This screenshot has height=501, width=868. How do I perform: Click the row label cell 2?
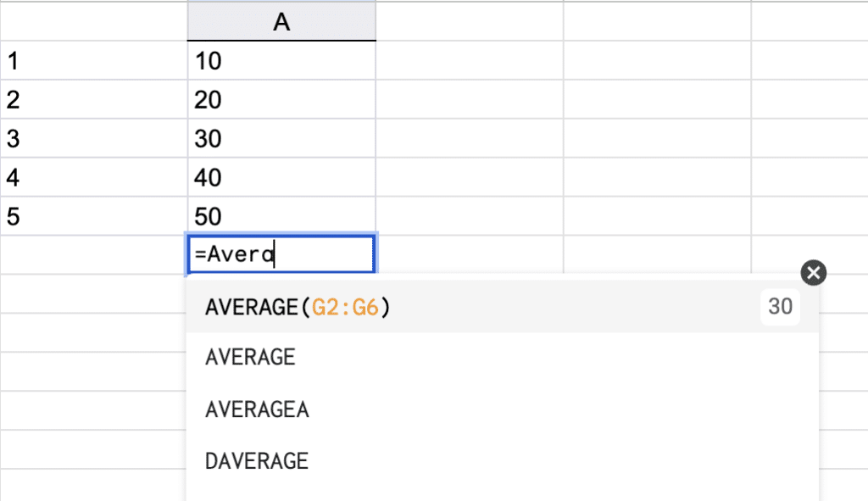click(93, 100)
